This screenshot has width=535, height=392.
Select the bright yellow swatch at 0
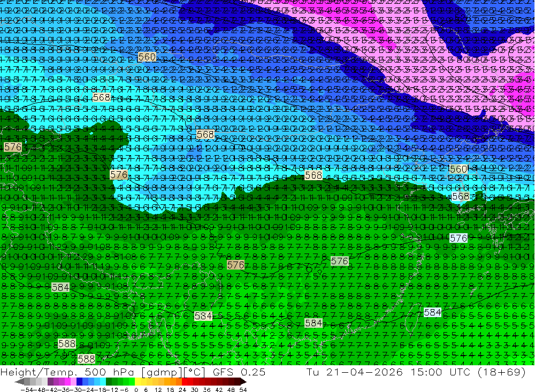point(137,382)
